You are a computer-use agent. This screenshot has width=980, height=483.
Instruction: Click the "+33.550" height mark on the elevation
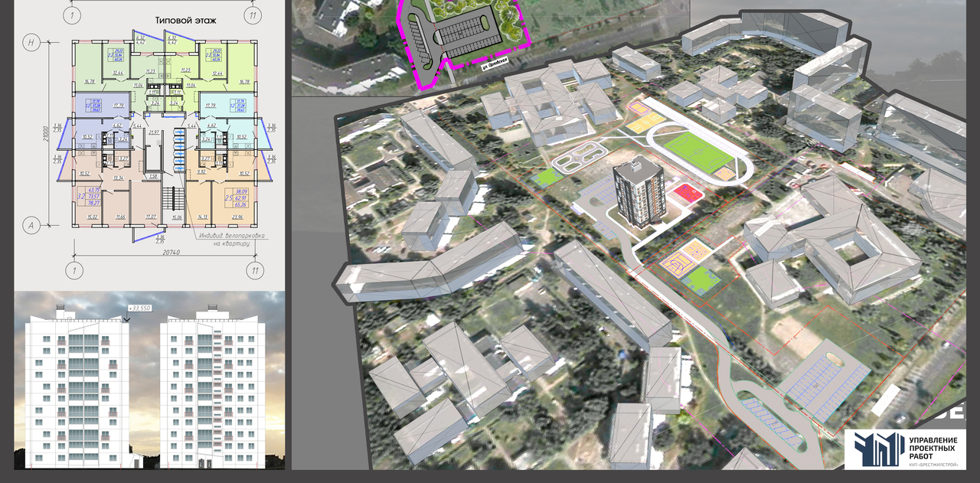[x=139, y=308]
